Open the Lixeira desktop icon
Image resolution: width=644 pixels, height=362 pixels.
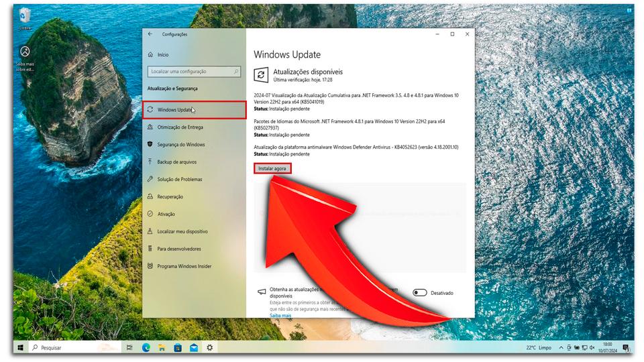point(25,19)
